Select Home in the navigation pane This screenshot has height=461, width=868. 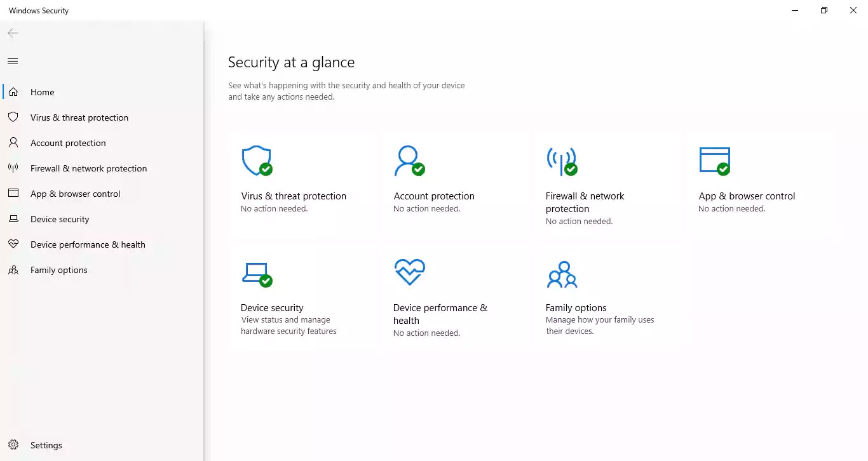pos(102,92)
